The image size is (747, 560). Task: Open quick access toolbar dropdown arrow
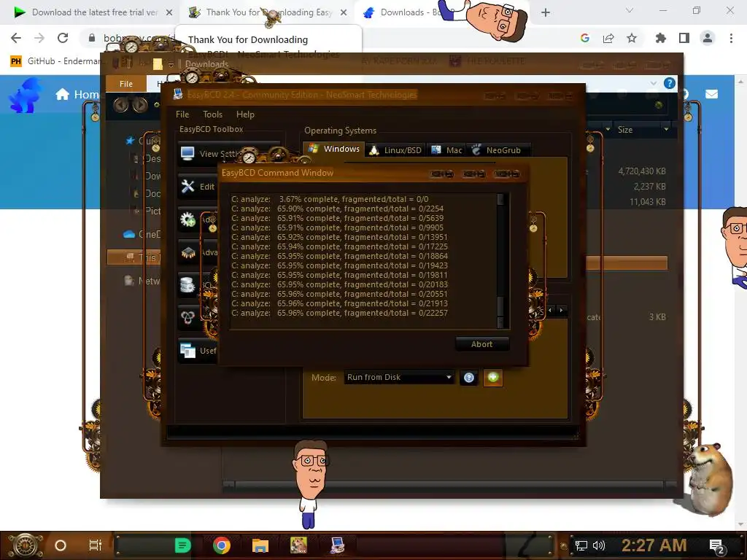coord(171,64)
